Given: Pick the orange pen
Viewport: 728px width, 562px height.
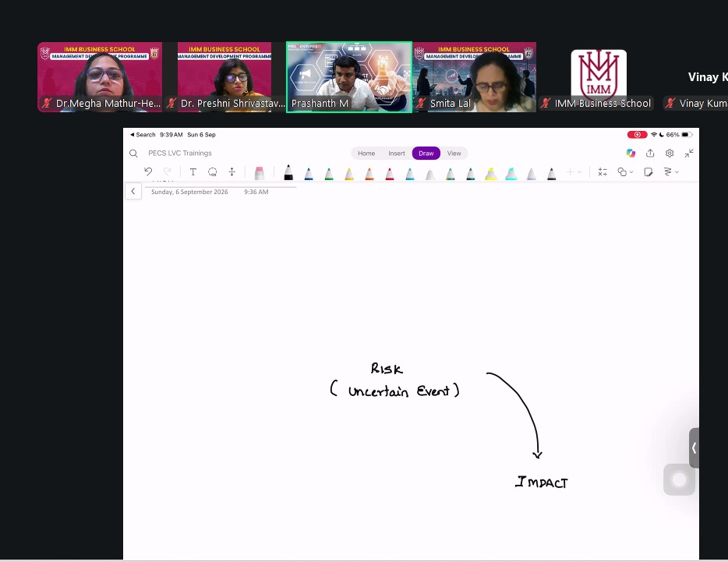Looking at the screenshot, I should [369, 174].
